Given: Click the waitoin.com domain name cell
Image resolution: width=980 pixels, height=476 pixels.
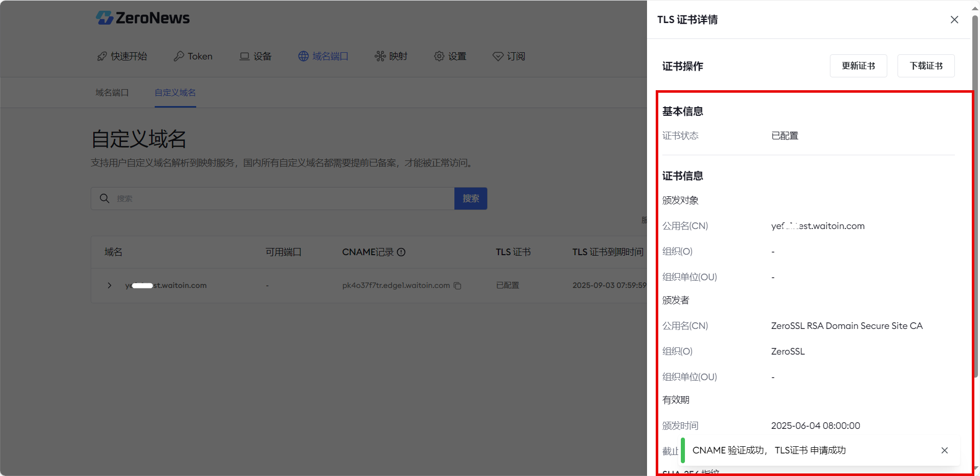Looking at the screenshot, I should (166, 285).
